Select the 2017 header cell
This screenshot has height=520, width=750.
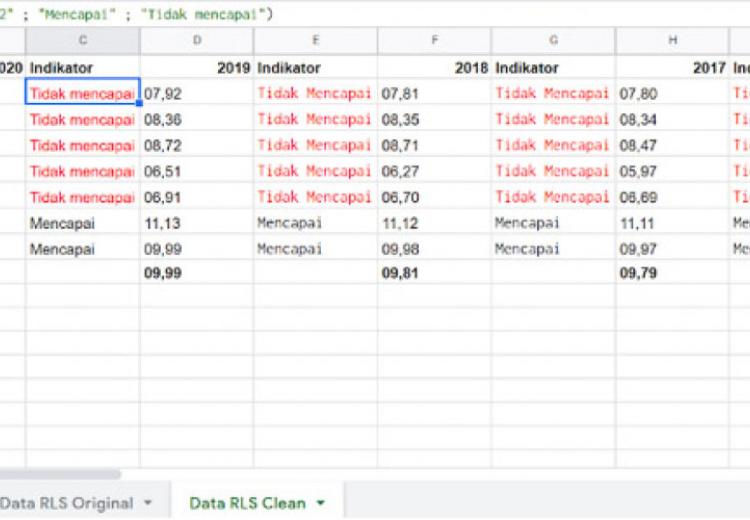673,67
